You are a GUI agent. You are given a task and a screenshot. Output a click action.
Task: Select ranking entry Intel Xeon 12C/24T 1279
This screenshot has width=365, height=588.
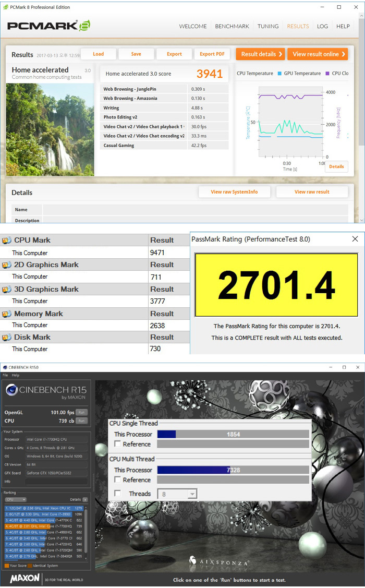point(43,508)
